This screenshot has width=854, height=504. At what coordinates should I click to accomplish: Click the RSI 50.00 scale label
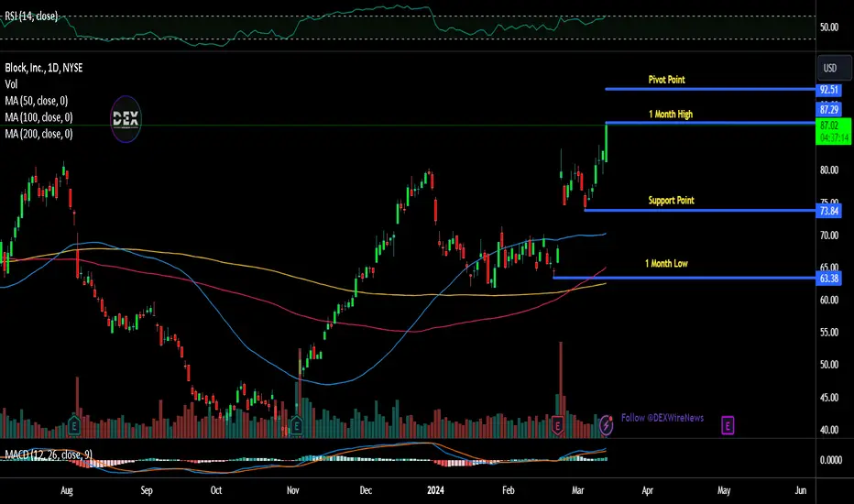pyautogui.click(x=829, y=27)
